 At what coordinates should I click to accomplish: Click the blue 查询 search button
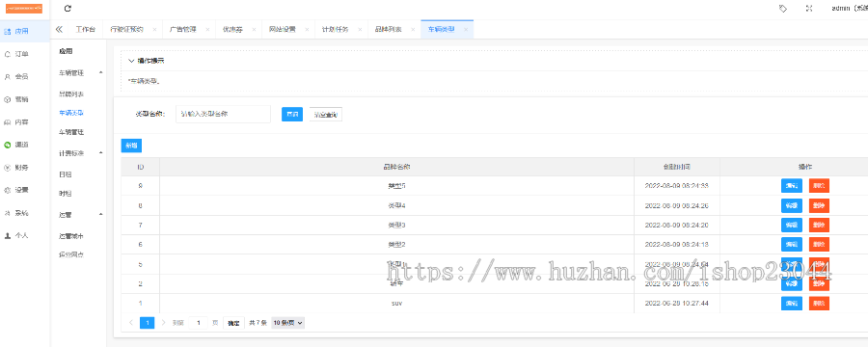tap(292, 114)
